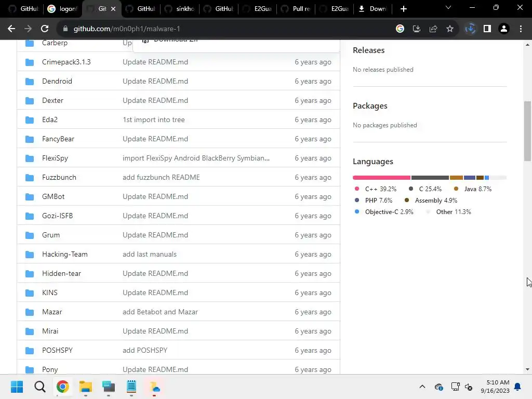The width and height of the screenshot is (532, 399).
Task: Open the Chrome three-dot menu
Action: coord(521,29)
